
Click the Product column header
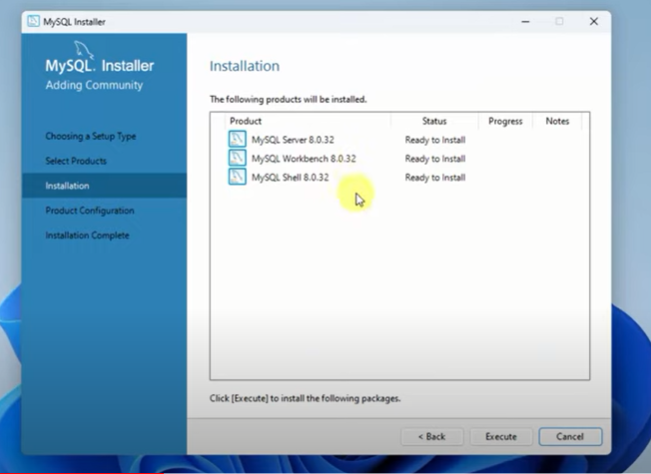pos(245,121)
